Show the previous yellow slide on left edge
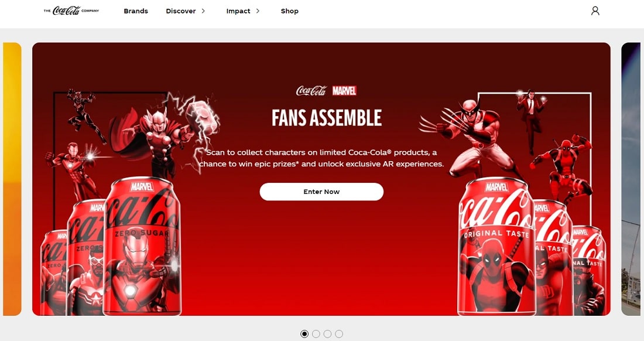This screenshot has height=341, width=644. point(12,179)
